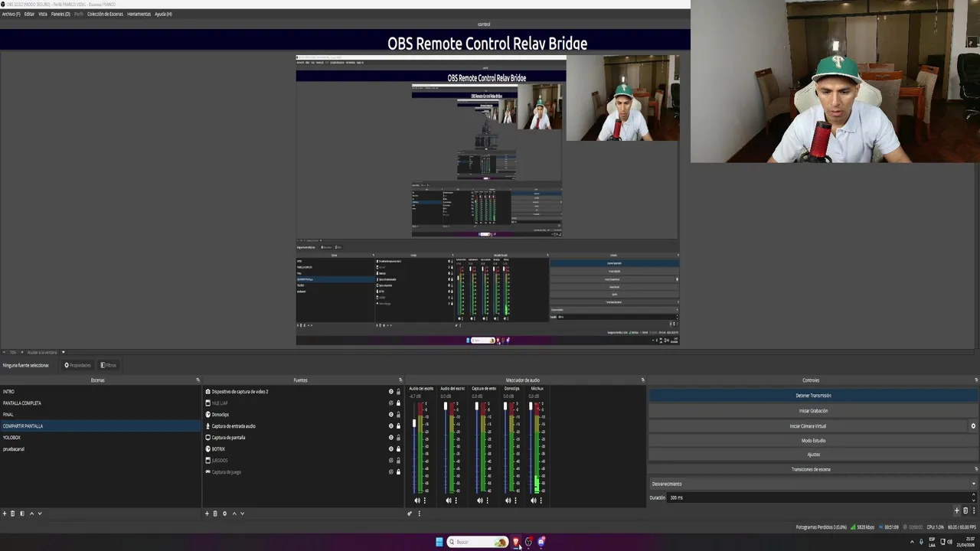Open advanced audio properties gear icon
The width and height of the screenshot is (980, 551).
(410, 514)
